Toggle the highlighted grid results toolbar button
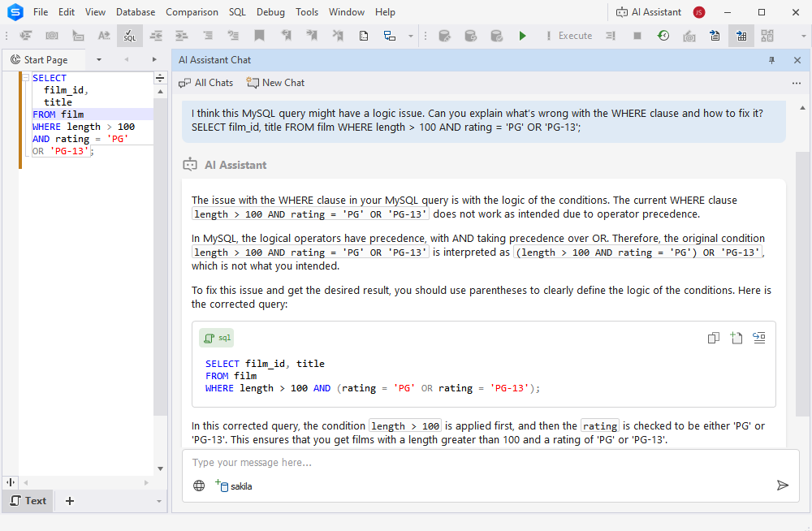 point(741,36)
